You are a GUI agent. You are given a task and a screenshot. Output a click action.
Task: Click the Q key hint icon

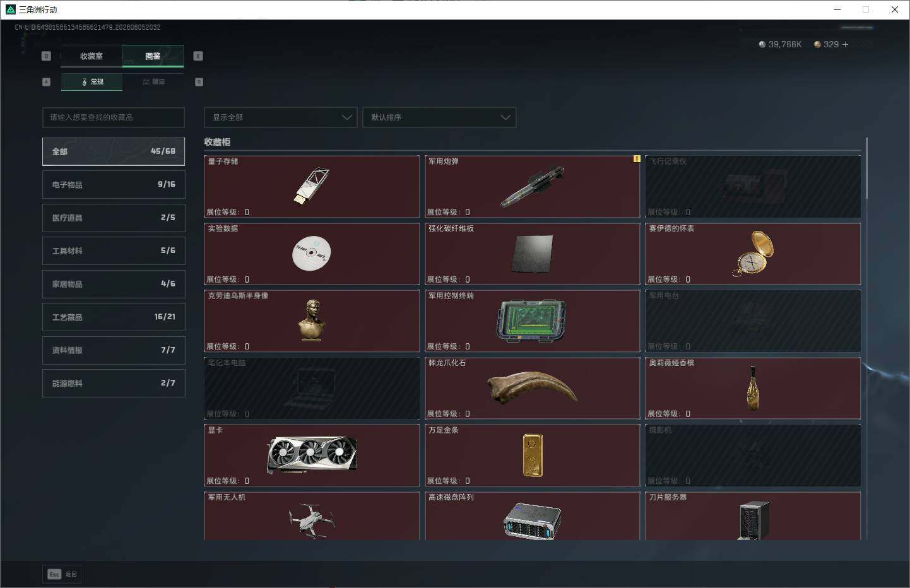[x=46, y=56]
